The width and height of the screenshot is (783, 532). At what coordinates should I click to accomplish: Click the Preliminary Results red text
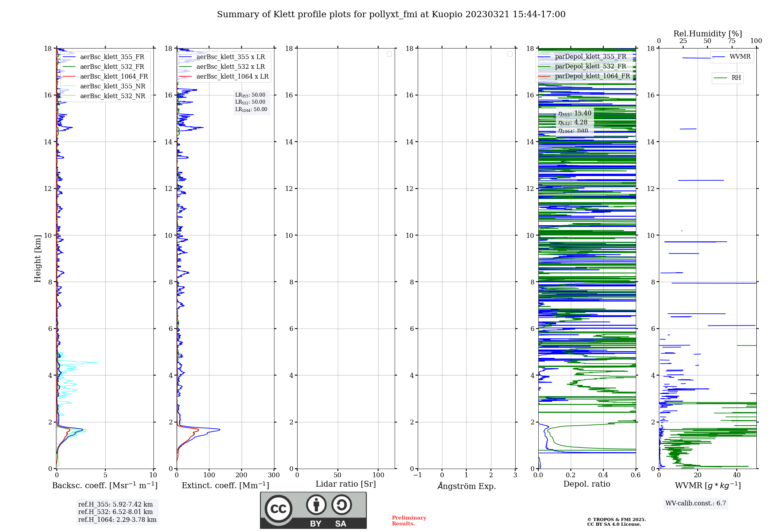tap(409, 521)
